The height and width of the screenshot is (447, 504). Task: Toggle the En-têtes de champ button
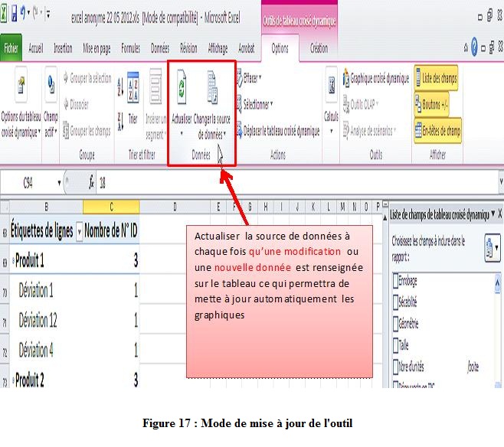pos(438,131)
